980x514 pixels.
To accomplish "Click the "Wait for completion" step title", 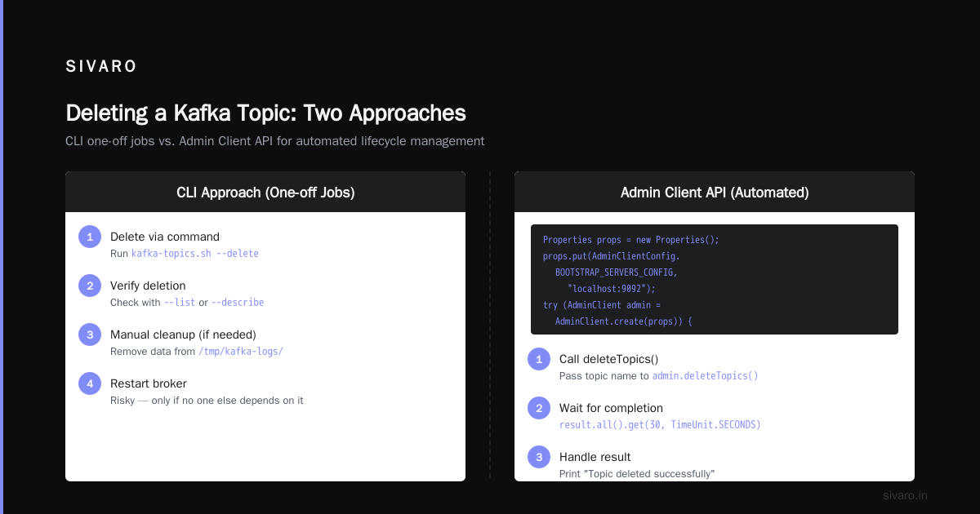I will tap(611, 408).
